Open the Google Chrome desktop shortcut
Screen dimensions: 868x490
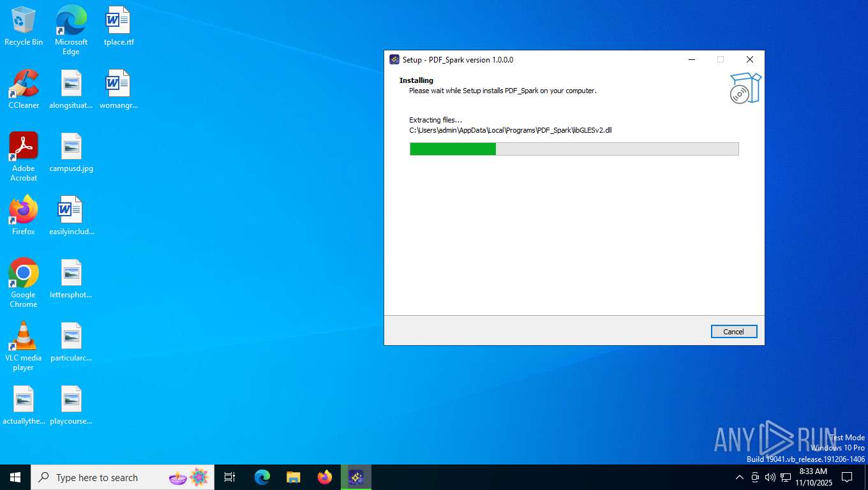[x=24, y=283]
